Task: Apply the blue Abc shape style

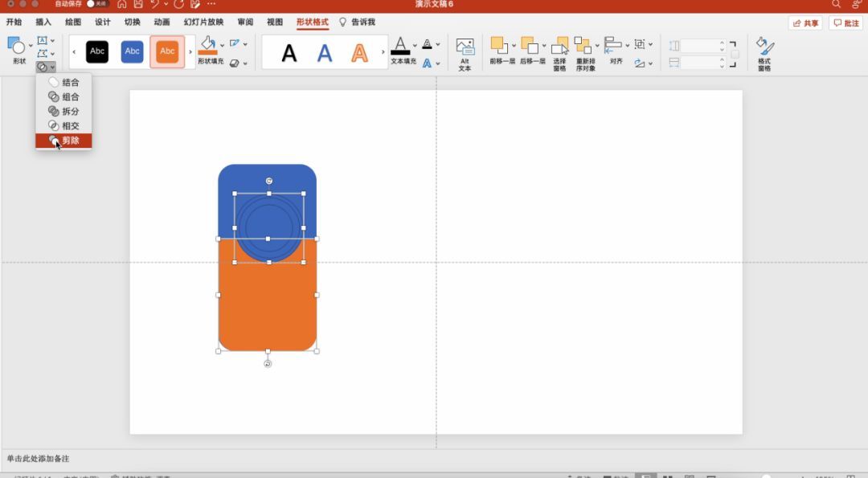Action: (133, 51)
